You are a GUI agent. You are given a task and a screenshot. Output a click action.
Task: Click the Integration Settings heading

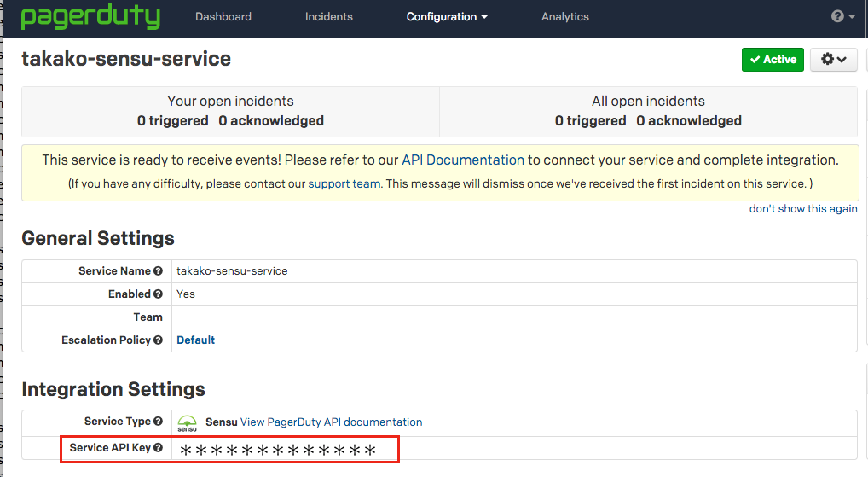coord(113,389)
